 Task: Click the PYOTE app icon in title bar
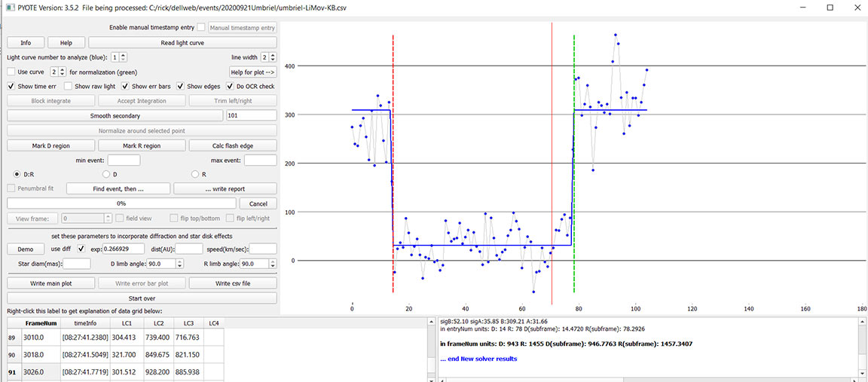(x=9, y=8)
